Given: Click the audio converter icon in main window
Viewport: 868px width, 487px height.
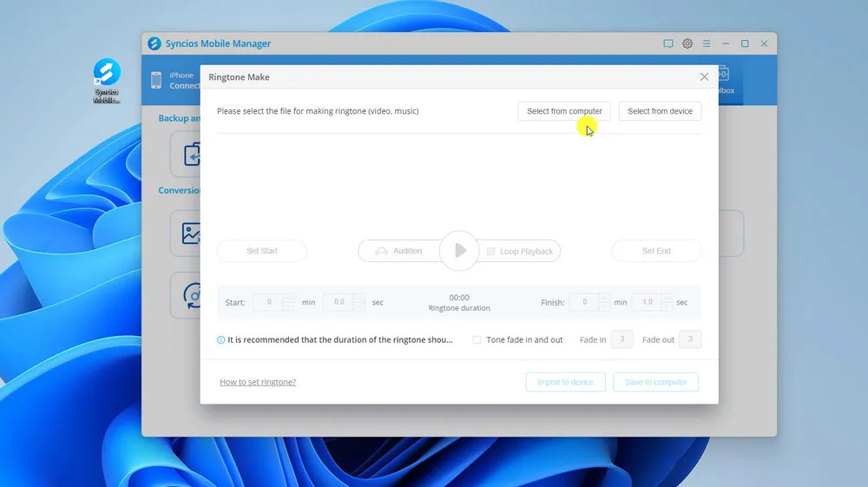Looking at the screenshot, I should [x=193, y=295].
